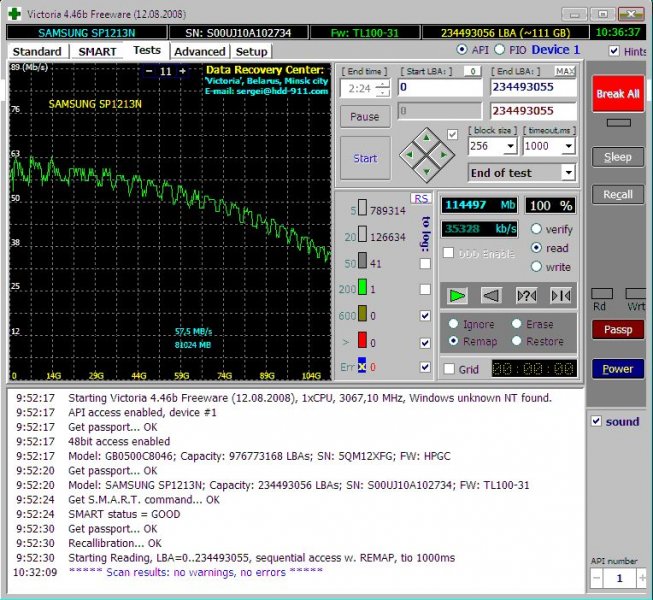Open the timeout ms dropdown
This screenshot has height=600, width=653.
tap(568, 146)
